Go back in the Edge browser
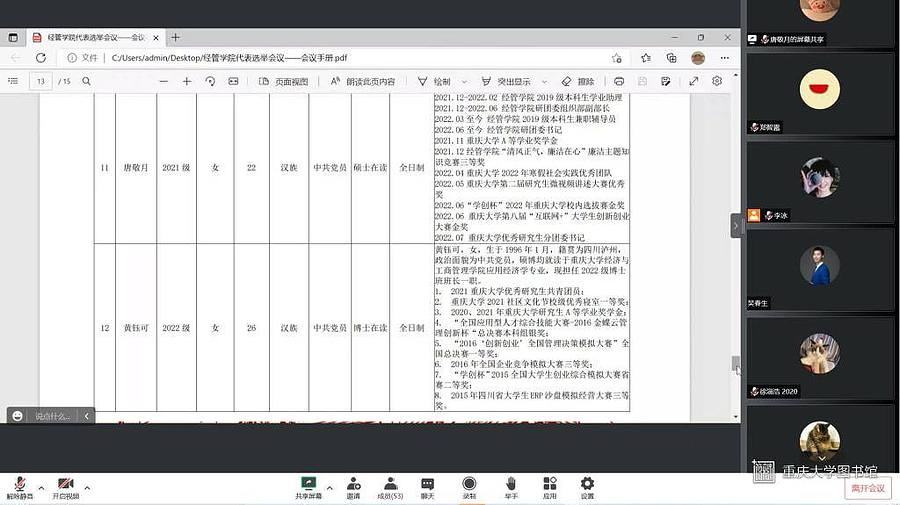 pyautogui.click(x=15, y=58)
